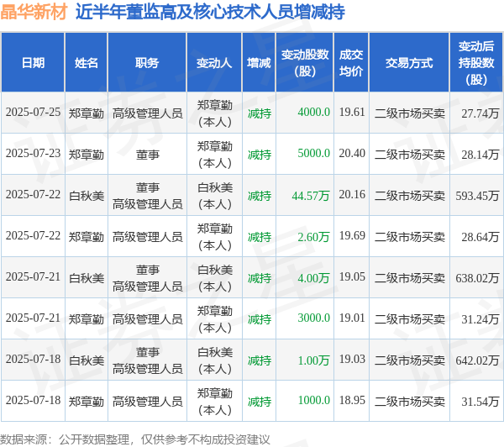
Task: Click share change value 1000.0
Action: pyautogui.click(x=313, y=401)
